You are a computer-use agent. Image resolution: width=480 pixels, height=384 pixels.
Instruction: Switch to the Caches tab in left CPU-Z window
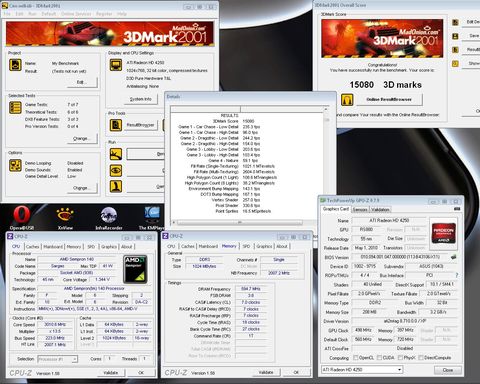(33, 247)
